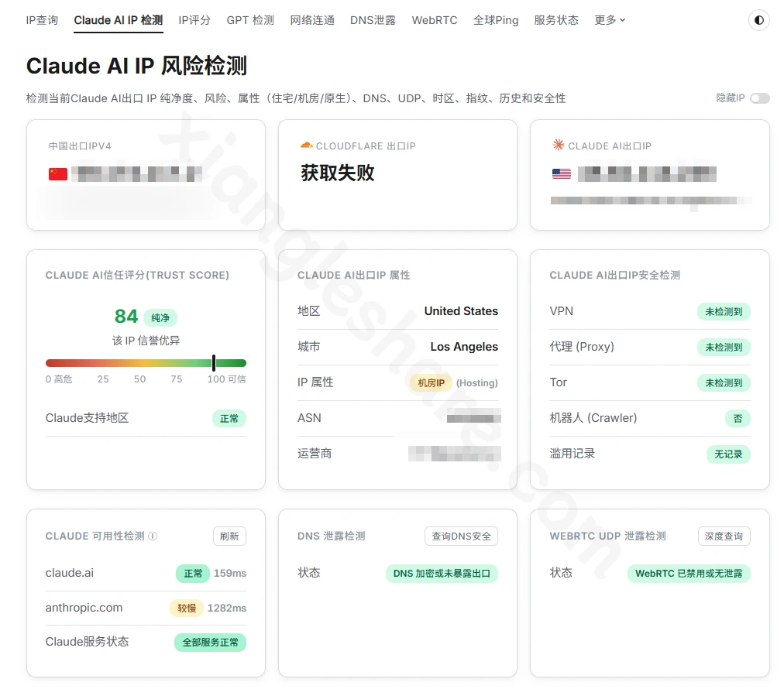The image size is (784, 689).
Task: Click the Claude AI IP 风险检测 heading
Action: [x=136, y=66]
